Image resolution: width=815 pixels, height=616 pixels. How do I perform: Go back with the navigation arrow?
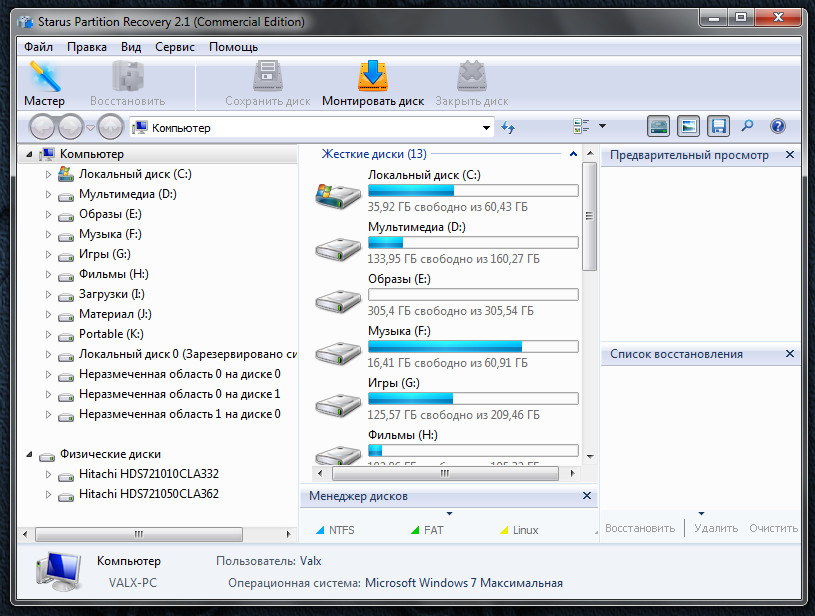point(42,127)
